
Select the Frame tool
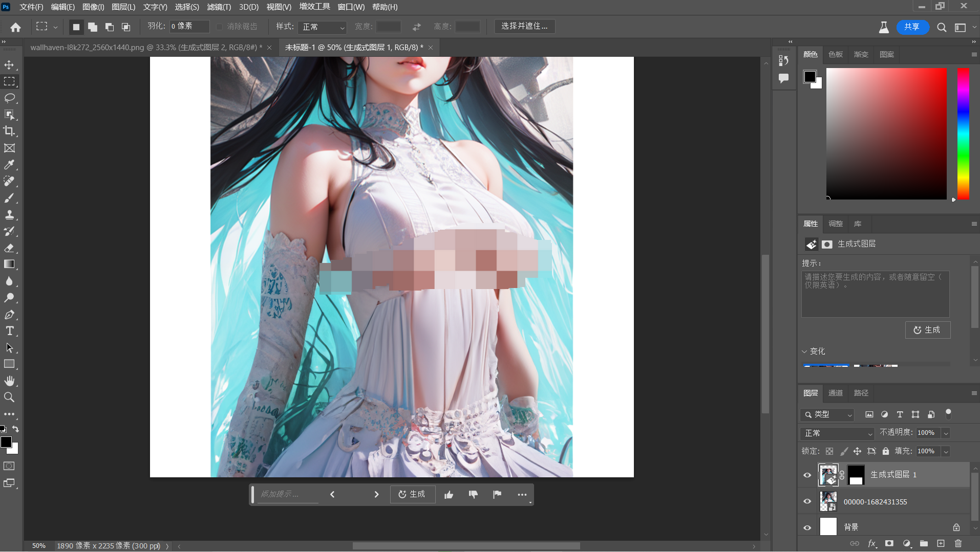(9, 148)
